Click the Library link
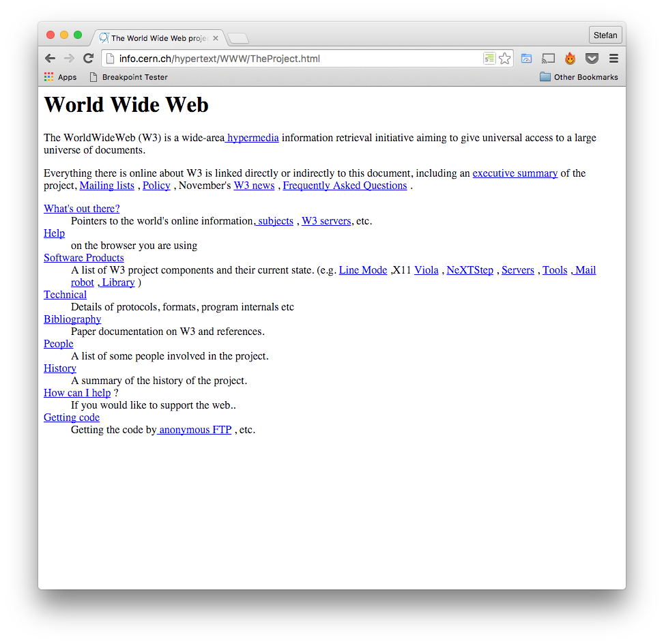 tap(117, 282)
